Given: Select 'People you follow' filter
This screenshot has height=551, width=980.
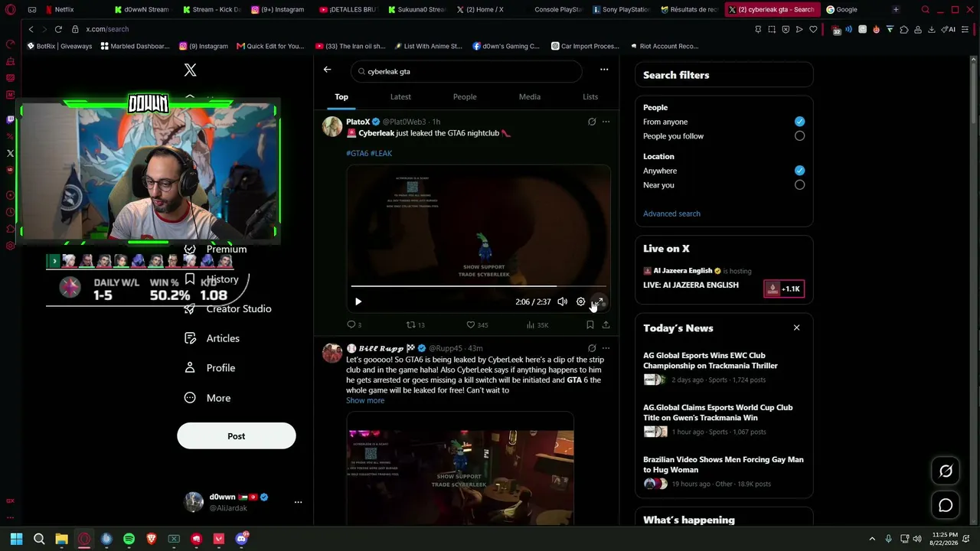Looking at the screenshot, I should (x=799, y=136).
